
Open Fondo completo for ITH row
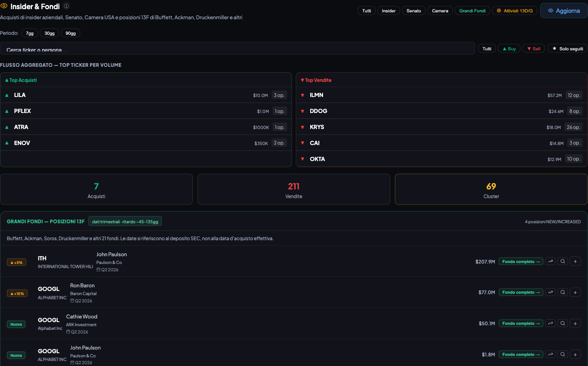click(x=521, y=261)
